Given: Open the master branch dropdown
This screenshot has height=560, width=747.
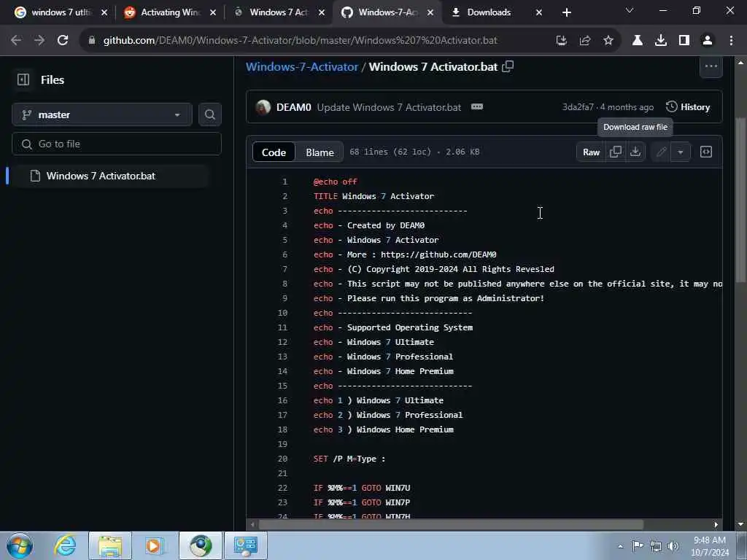Looking at the screenshot, I should 102,114.
